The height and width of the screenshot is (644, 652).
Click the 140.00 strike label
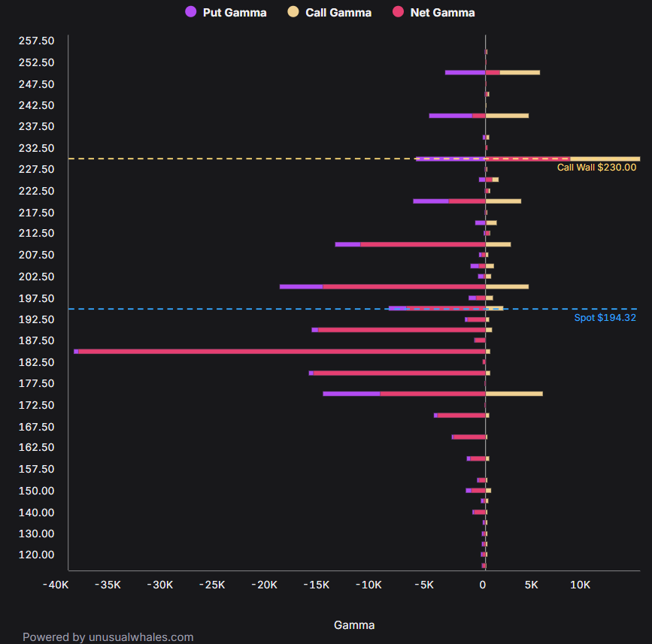pyautogui.click(x=37, y=512)
